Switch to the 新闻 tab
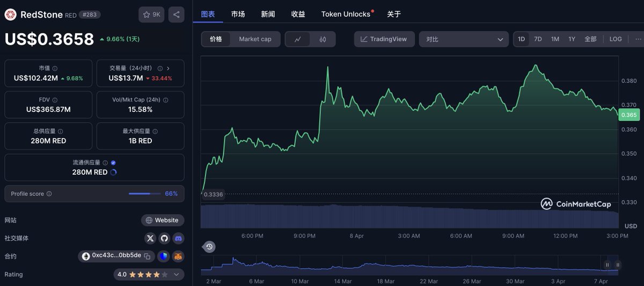 [268, 14]
